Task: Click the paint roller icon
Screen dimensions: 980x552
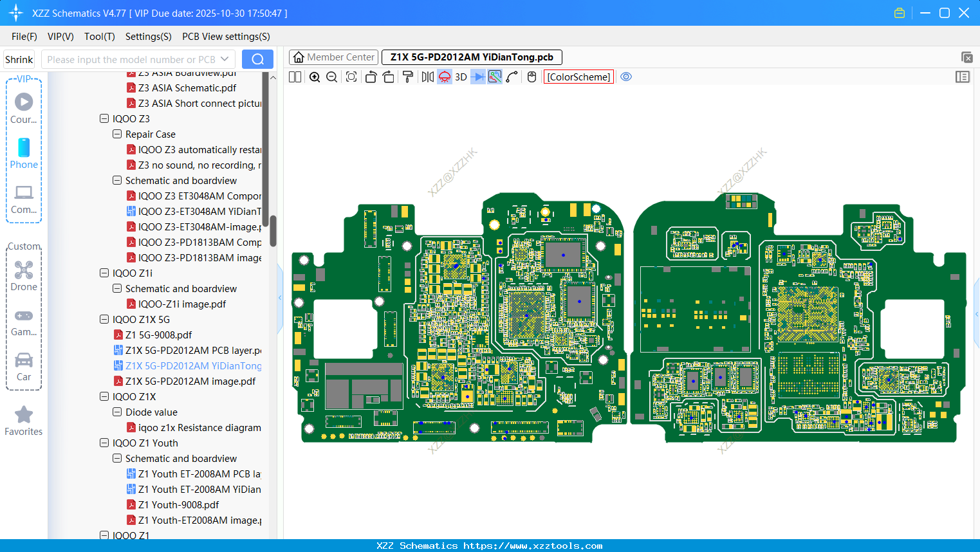Action: (x=407, y=77)
